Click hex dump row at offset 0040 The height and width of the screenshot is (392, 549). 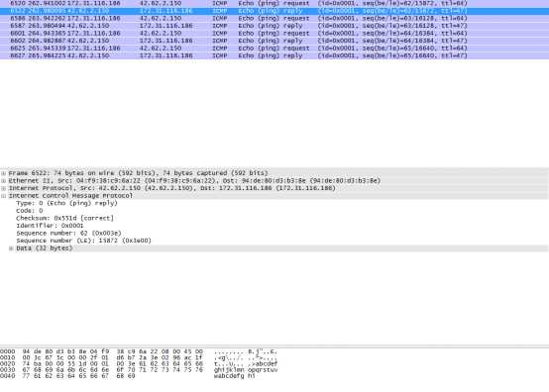[x=128, y=376]
